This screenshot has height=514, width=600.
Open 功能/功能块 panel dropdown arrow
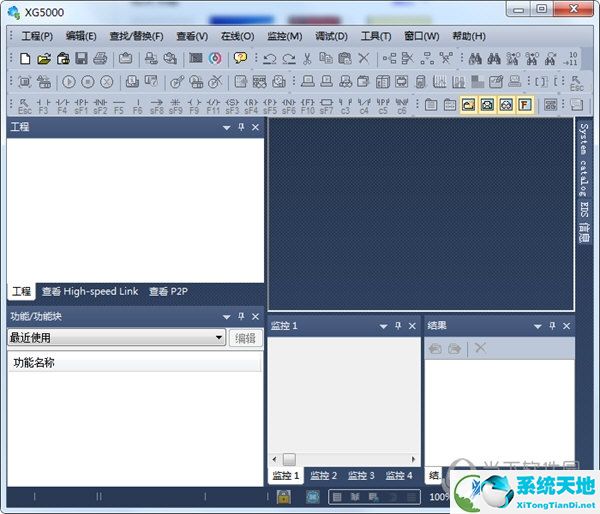[227, 317]
